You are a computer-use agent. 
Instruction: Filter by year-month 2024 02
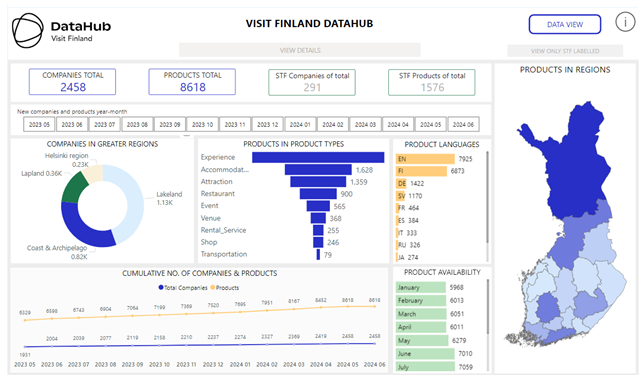click(x=333, y=124)
